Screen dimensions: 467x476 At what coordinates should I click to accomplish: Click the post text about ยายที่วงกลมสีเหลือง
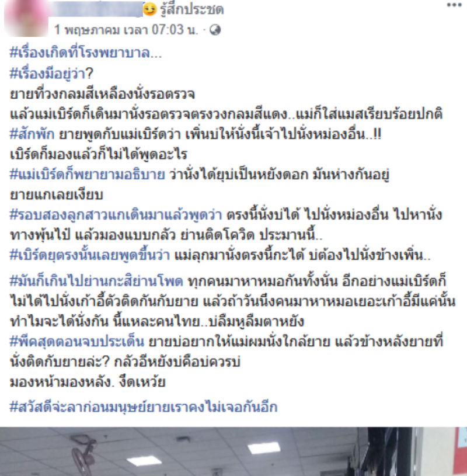pos(102,94)
